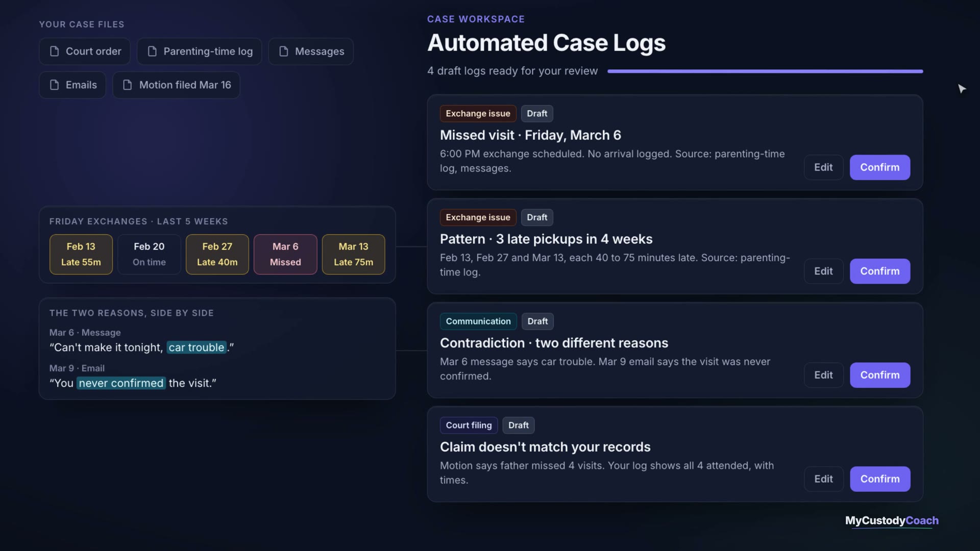Click the Draft badge on Contradiction card
This screenshot has height=551, width=980.
pyautogui.click(x=537, y=321)
